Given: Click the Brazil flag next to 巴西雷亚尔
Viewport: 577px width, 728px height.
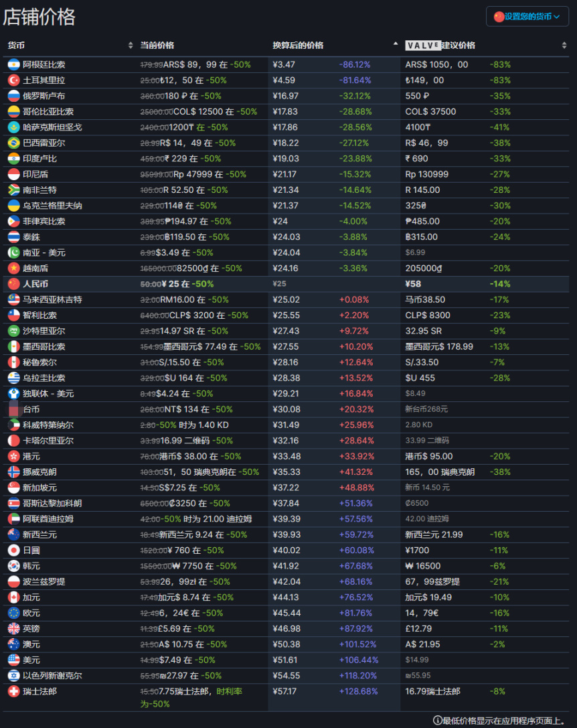Looking at the screenshot, I should (x=13, y=143).
